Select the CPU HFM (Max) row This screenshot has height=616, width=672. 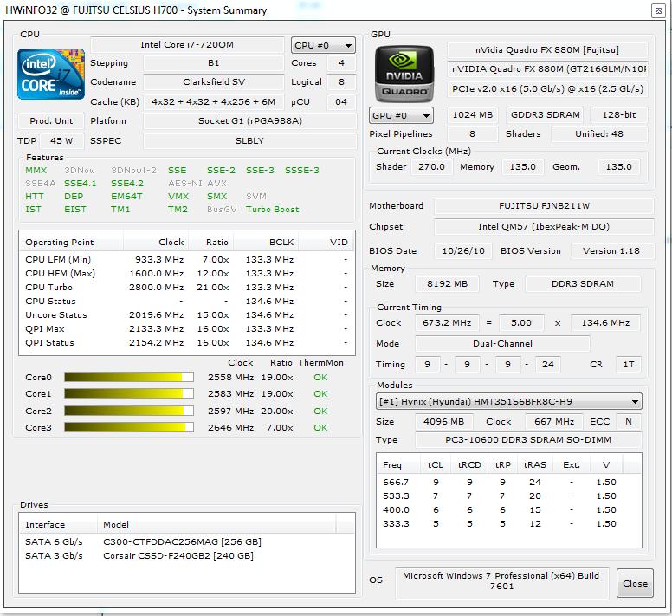pyautogui.click(x=186, y=274)
